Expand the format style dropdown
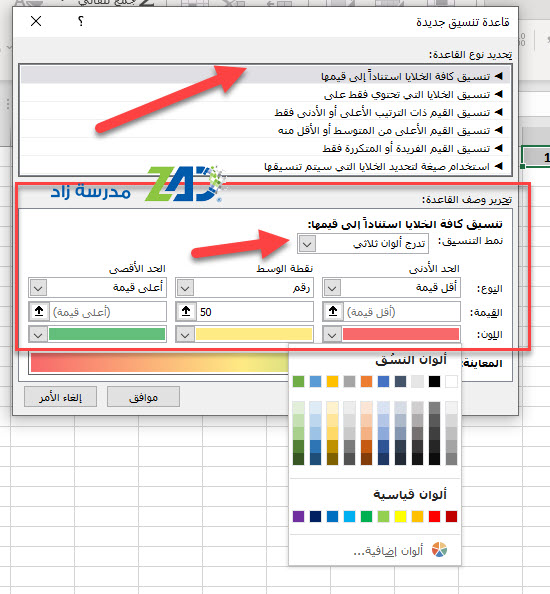This screenshot has height=594, width=550. [x=307, y=244]
